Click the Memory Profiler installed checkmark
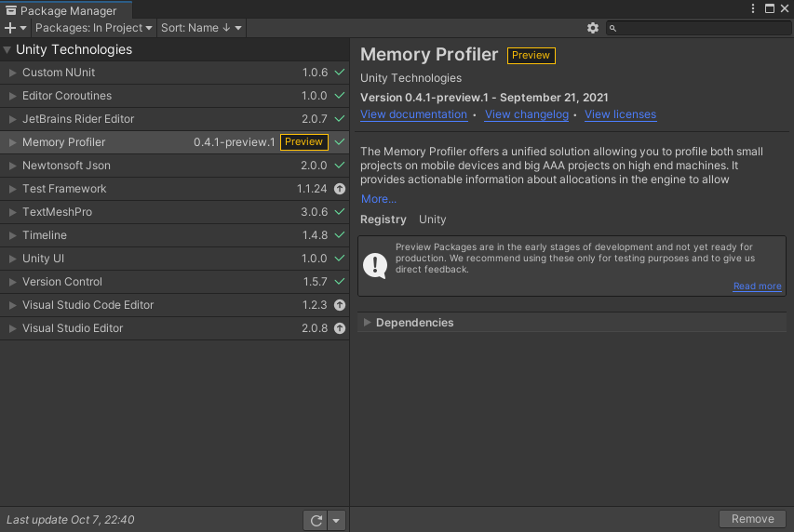 click(340, 142)
